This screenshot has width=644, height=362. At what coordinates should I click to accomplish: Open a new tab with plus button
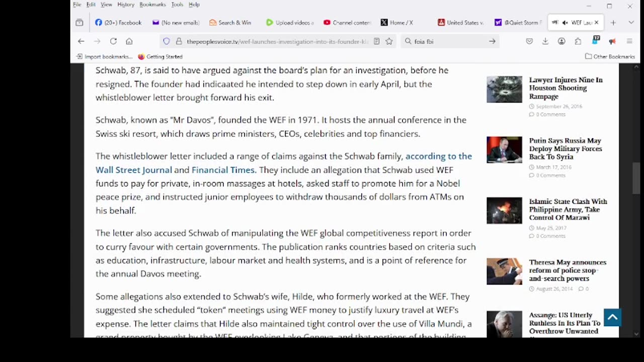[x=613, y=23]
